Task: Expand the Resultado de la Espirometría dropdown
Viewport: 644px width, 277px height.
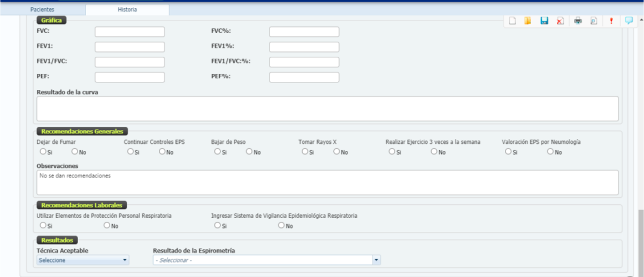Action: tap(266, 260)
